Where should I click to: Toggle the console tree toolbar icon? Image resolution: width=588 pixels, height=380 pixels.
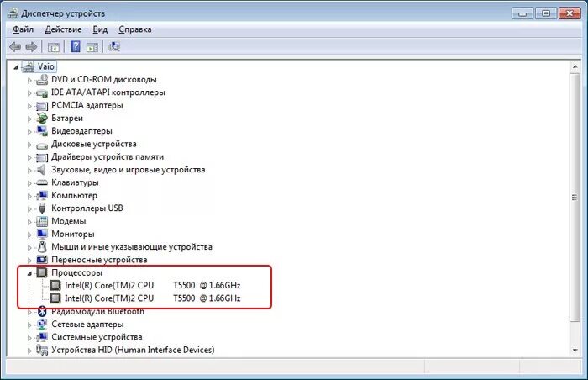53,47
